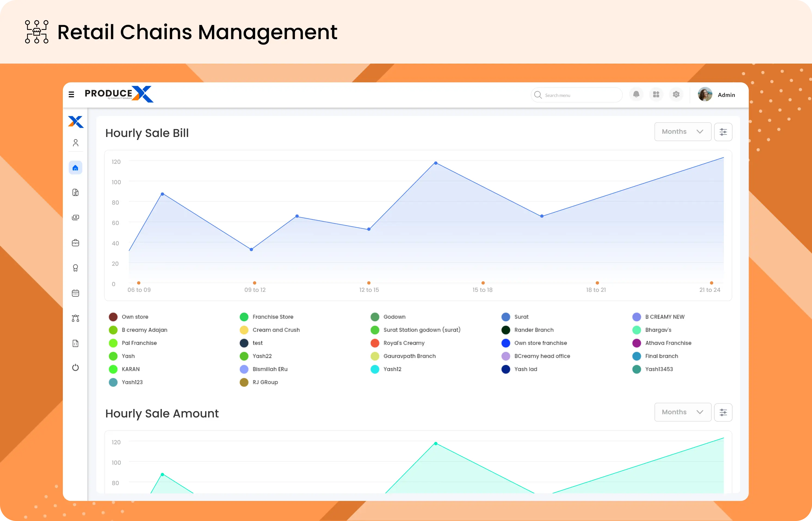812x521 pixels.
Task: Toggle Surat legend entry
Action: [x=515, y=317]
